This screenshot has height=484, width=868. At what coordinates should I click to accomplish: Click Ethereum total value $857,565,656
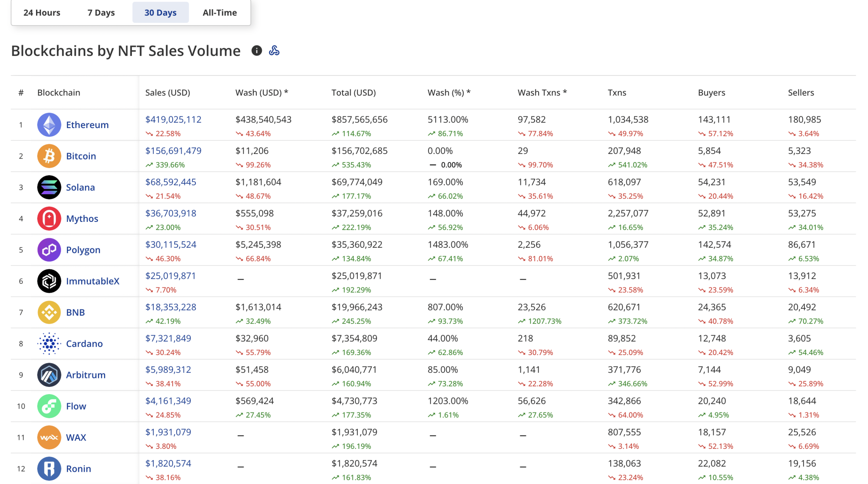point(359,120)
